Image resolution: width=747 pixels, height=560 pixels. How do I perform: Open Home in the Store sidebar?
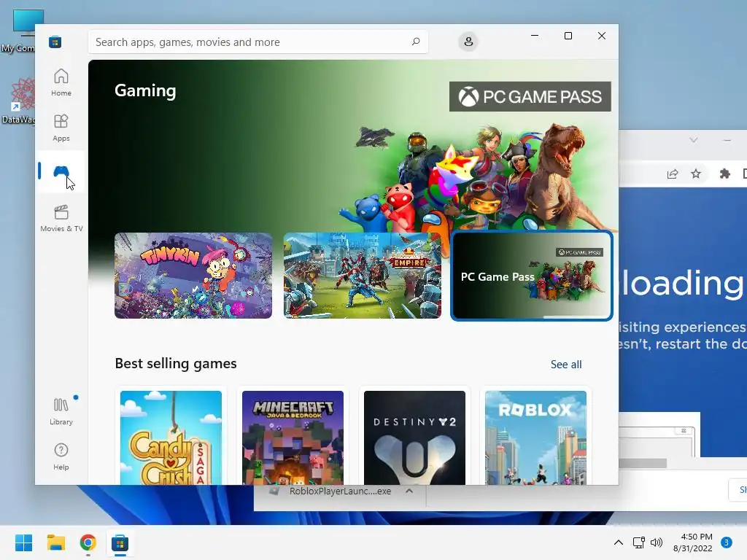[x=61, y=82]
